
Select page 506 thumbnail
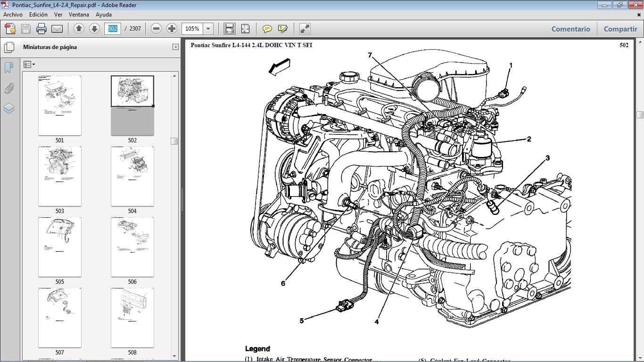point(132,247)
